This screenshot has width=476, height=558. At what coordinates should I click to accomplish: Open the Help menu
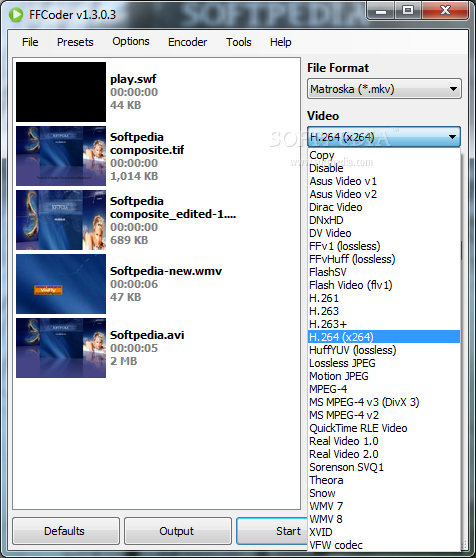pyautogui.click(x=280, y=42)
